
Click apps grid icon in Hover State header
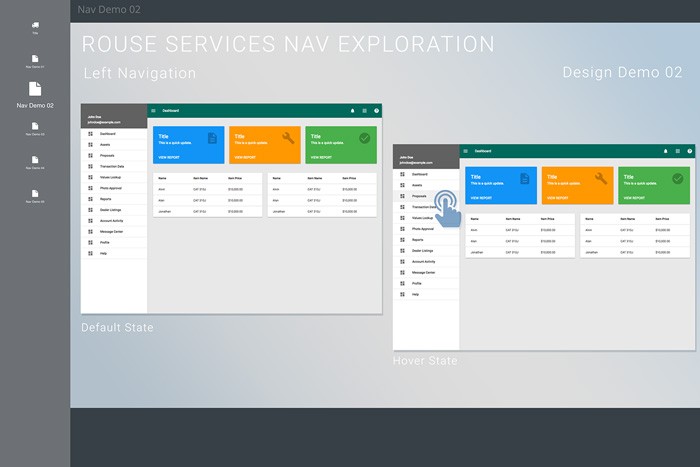coord(677,151)
